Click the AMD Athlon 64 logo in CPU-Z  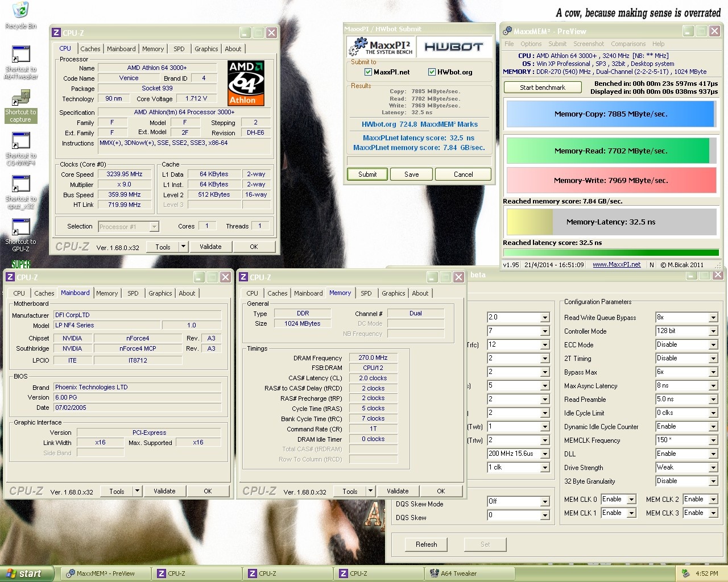coord(246,83)
